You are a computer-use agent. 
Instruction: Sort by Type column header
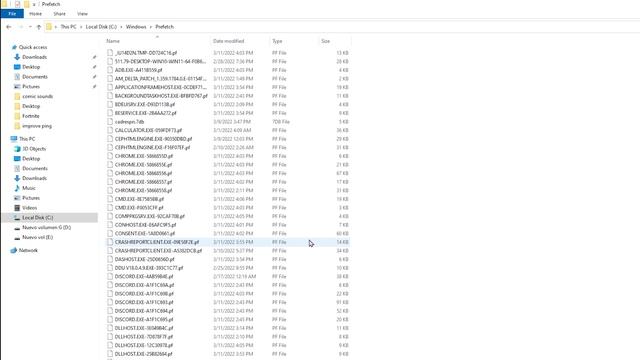pyautogui.click(x=294, y=41)
